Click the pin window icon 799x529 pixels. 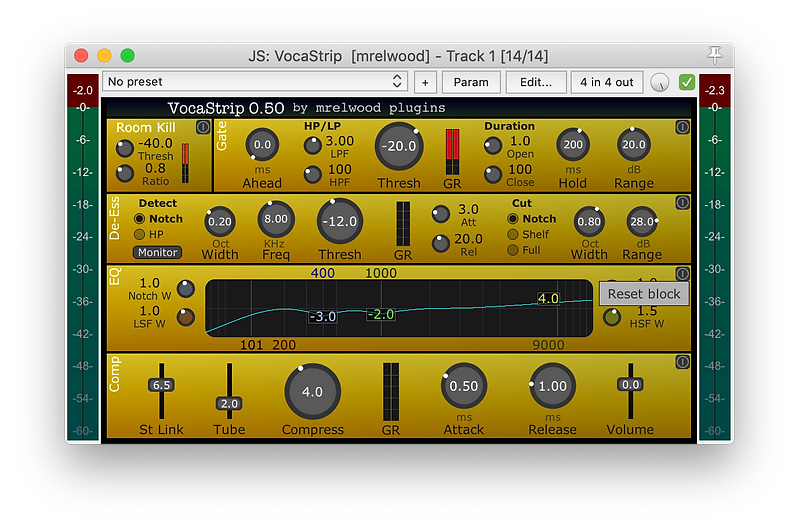(x=714, y=55)
